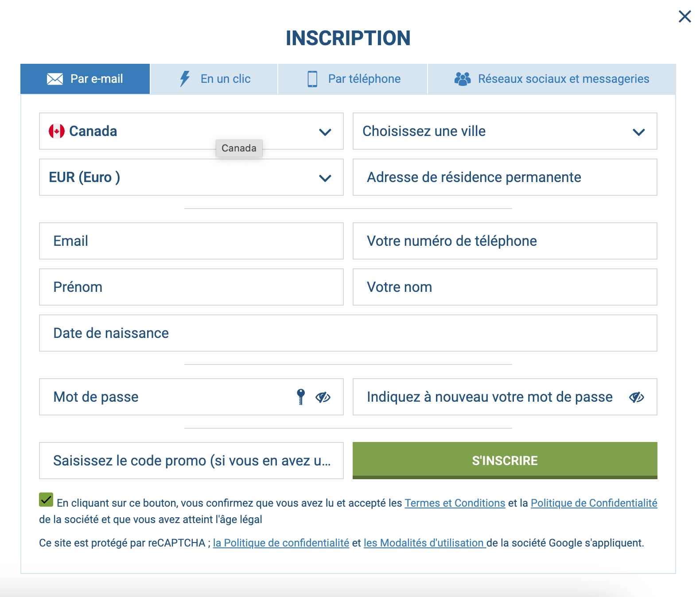Open the Choisissez une ville dropdown
Viewport: 700px width, 597px height.
(x=505, y=131)
